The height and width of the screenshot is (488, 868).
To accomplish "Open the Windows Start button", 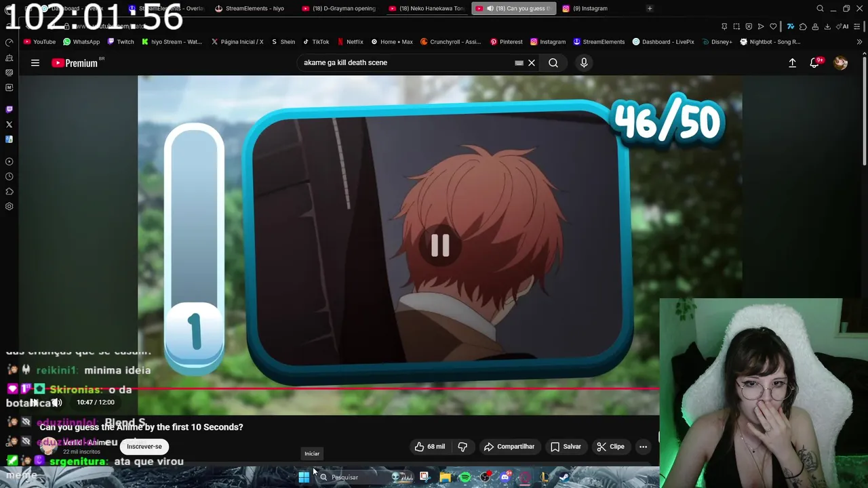I will point(304,477).
